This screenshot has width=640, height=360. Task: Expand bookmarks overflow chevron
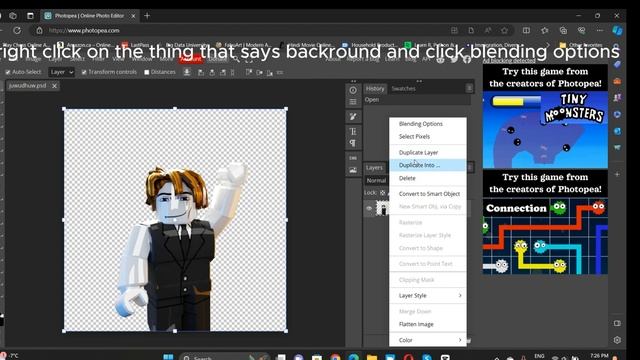[548, 45]
